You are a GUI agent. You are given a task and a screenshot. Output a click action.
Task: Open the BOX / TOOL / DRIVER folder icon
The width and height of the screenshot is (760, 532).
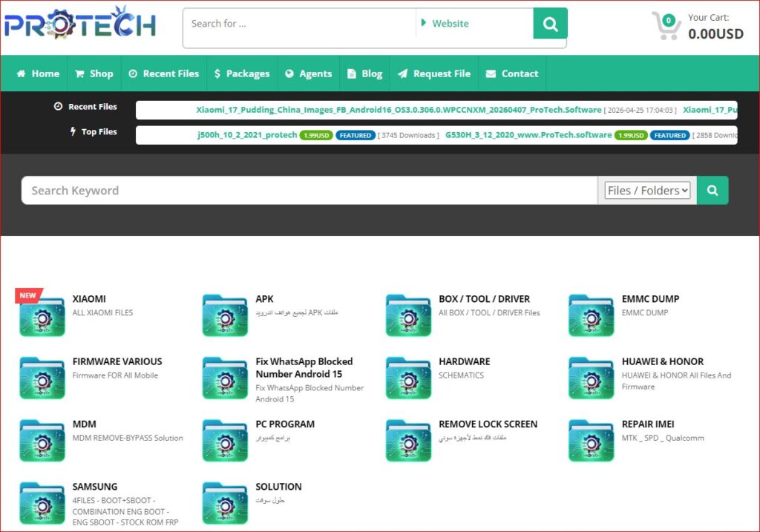408,316
